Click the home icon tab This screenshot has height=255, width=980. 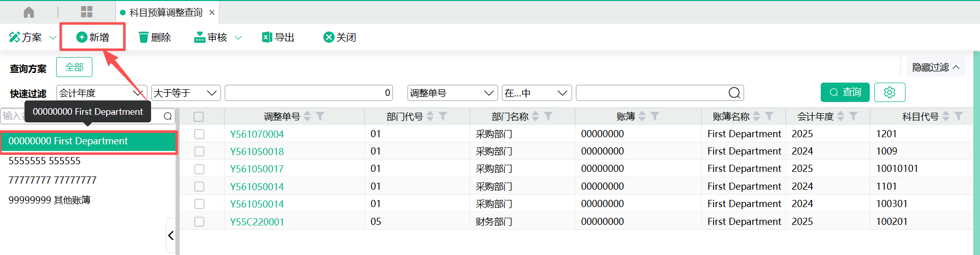click(29, 12)
